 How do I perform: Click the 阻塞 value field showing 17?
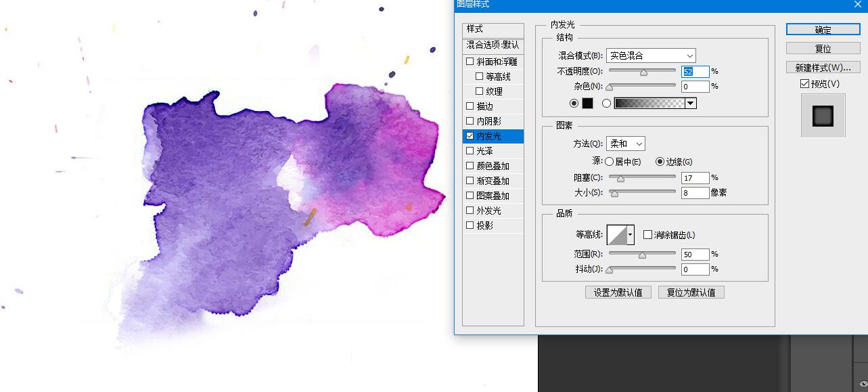tap(695, 178)
